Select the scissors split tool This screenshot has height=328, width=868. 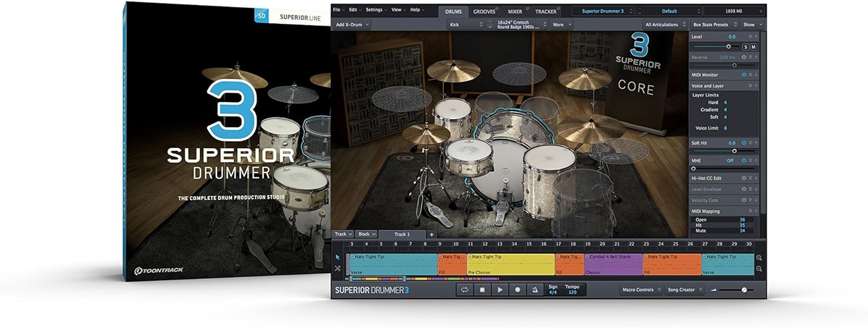337,268
